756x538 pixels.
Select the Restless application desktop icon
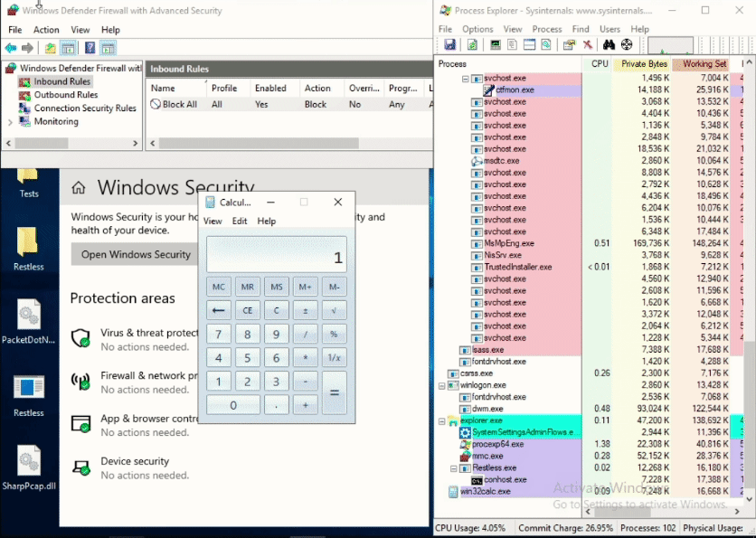pyautogui.click(x=28, y=395)
